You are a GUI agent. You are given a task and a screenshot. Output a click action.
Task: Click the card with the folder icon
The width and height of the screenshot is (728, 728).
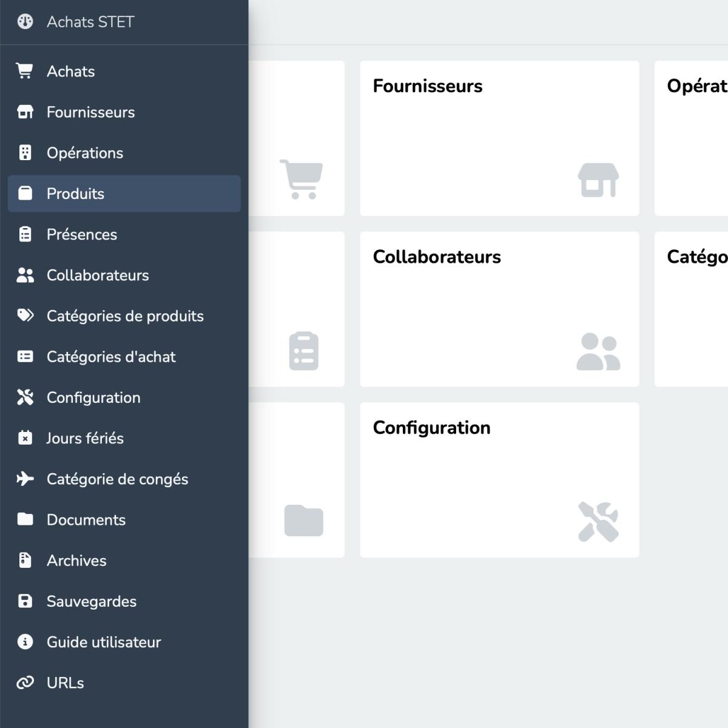(x=297, y=480)
